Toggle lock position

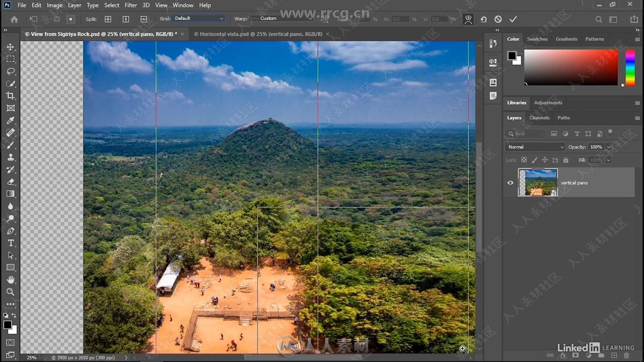[545, 160]
